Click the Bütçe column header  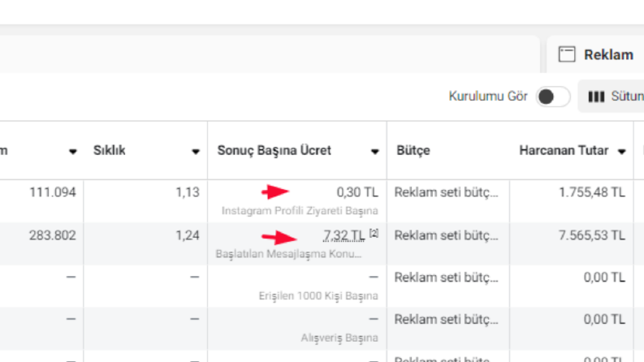point(413,151)
